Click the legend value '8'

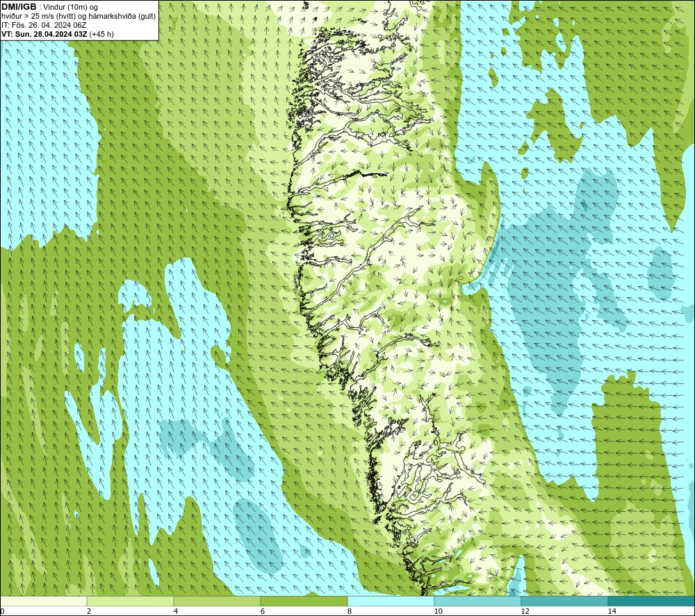350,612
